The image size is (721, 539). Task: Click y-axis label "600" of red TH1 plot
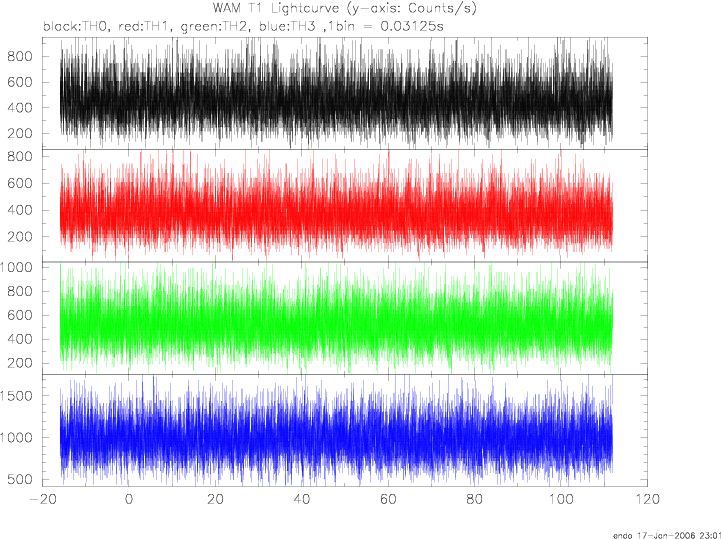[20, 183]
